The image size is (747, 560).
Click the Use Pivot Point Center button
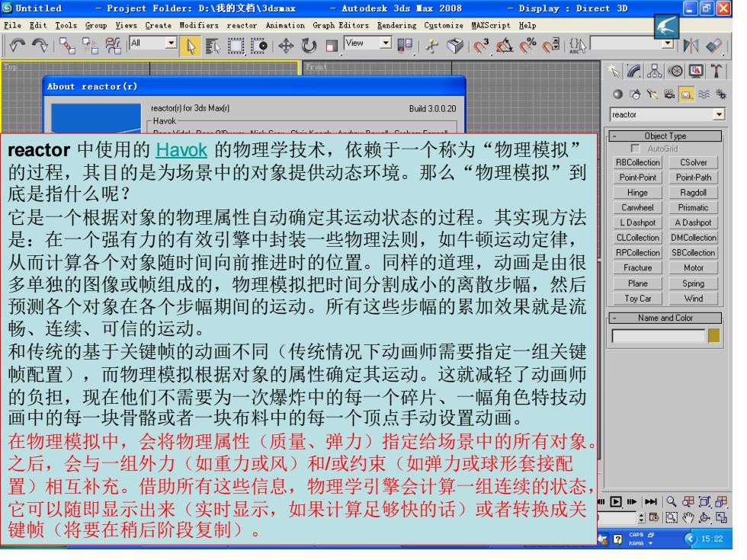tap(405, 46)
